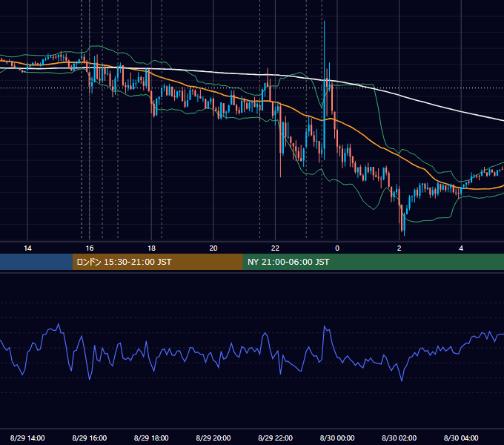Click hour label 22 on price chart axis
Viewport: 504px width, 445px height.
click(276, 248)
